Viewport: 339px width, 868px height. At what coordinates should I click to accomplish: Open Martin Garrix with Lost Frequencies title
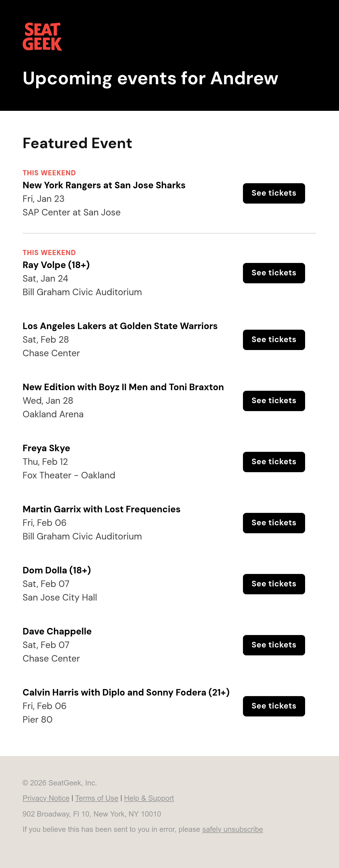click(101, 509)
